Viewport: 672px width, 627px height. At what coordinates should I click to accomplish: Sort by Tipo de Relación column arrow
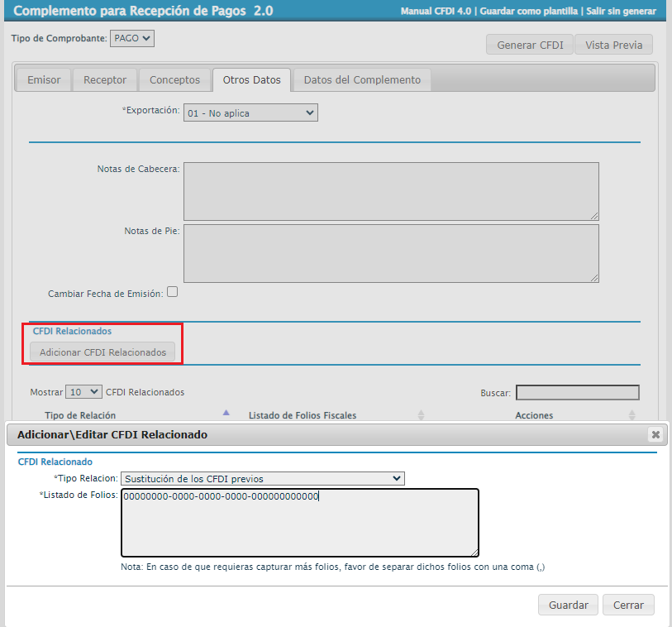pos(226,414)
